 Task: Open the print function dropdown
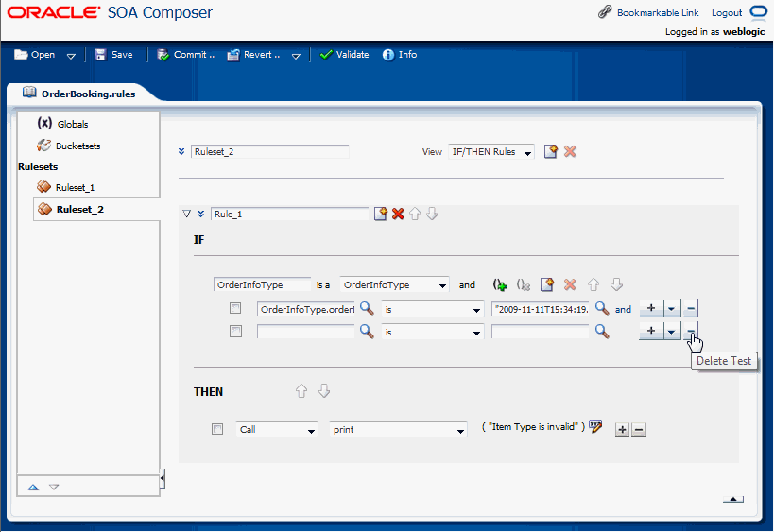(398, 429)
